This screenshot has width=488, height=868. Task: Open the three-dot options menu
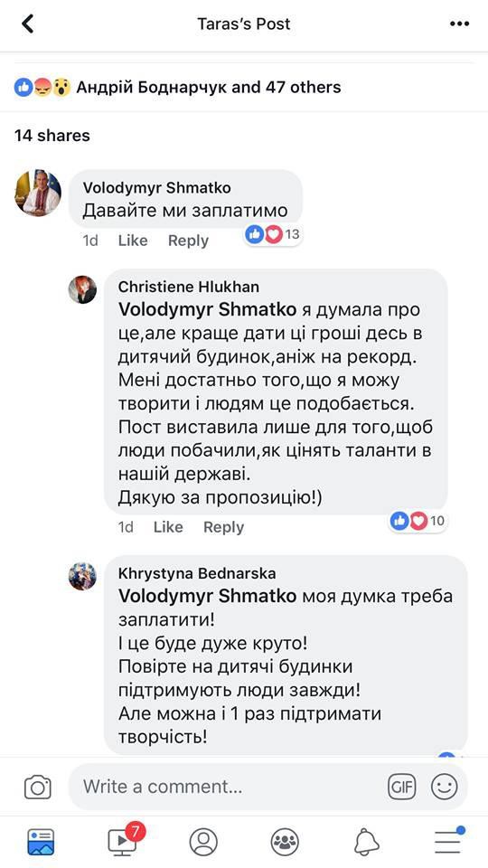click(x=459, y=24)
